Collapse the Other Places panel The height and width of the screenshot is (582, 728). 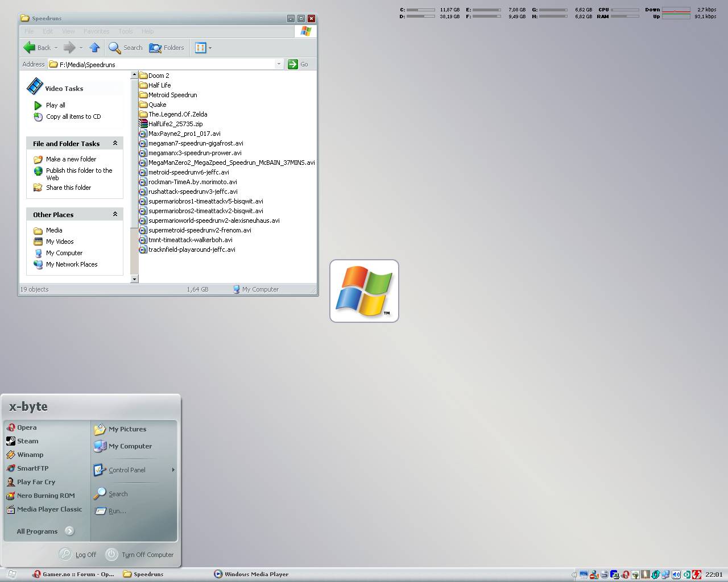115,214
